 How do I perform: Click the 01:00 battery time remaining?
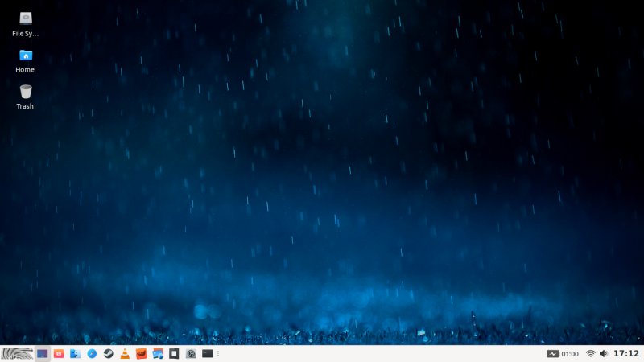570,354
